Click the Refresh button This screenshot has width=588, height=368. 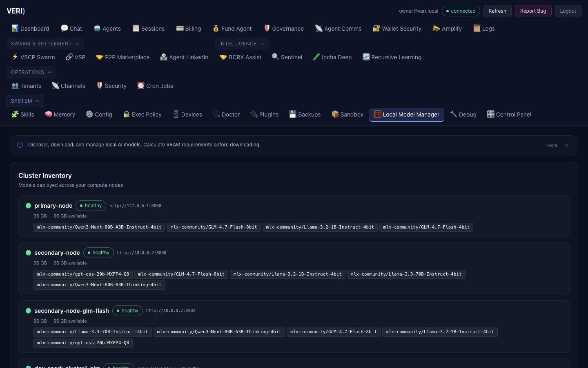pos(497,11)
